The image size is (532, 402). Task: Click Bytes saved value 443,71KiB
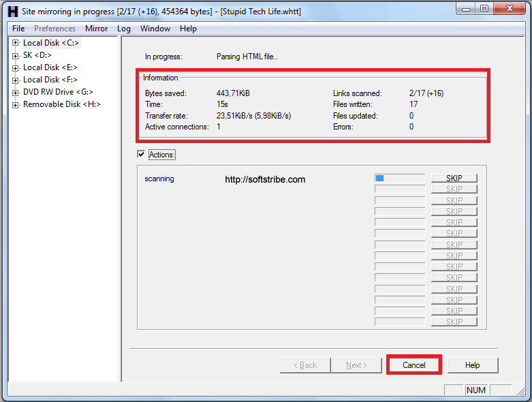click(x=233, y=93)
